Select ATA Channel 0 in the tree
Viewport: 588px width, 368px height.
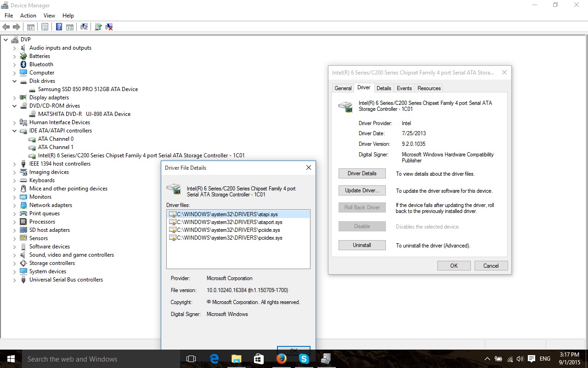56,139
